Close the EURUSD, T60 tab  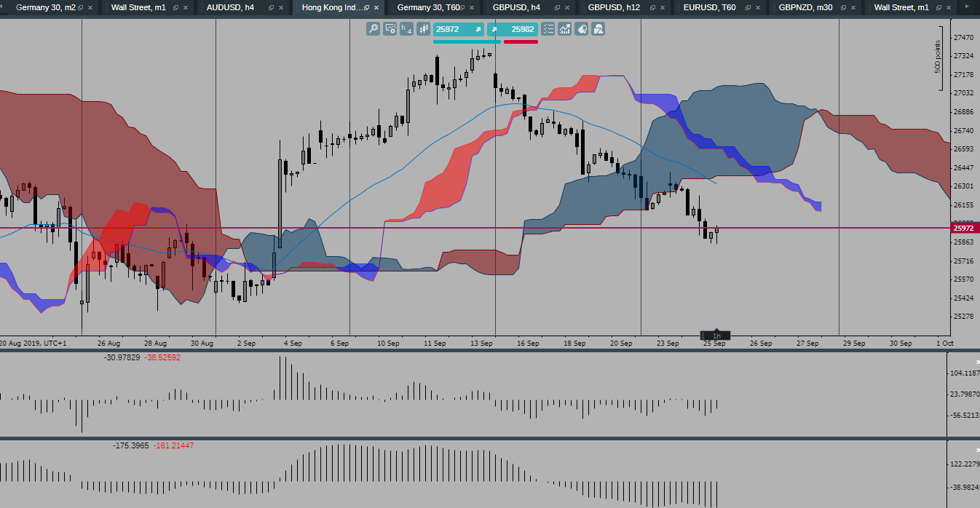[x=759, y=7]
